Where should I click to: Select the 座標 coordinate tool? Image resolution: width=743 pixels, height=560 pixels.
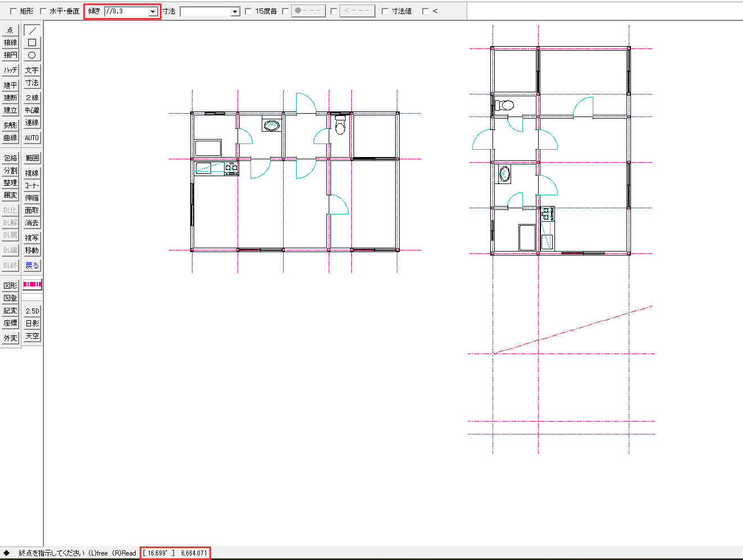[11, 323]
